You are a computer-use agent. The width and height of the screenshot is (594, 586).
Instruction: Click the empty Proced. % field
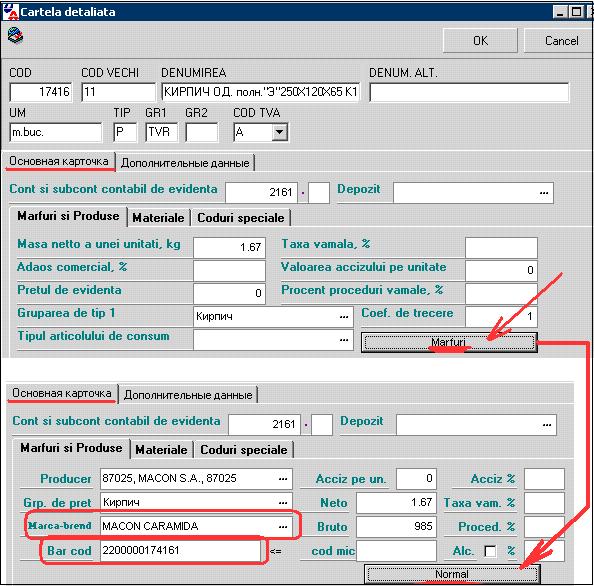[544, 527]
